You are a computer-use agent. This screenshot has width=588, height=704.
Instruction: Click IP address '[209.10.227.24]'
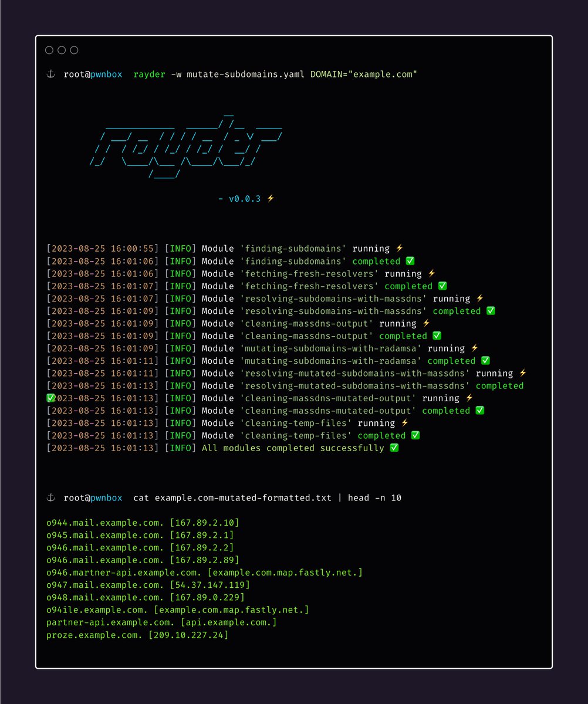(188, 635)
